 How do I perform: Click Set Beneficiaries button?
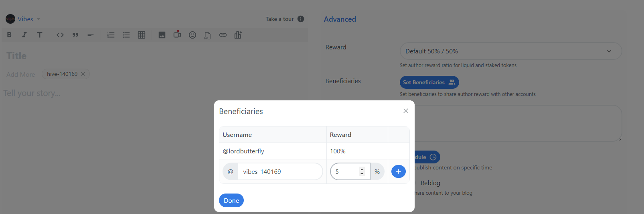429,82
